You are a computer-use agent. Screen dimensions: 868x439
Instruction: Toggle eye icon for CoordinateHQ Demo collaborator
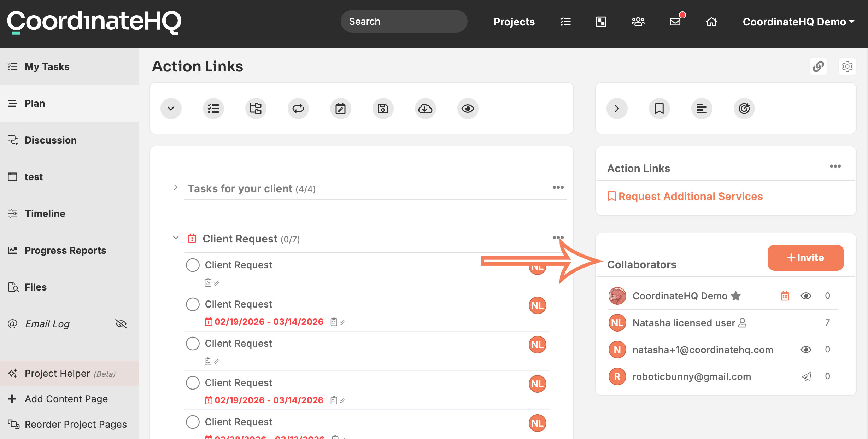point(806,296)
